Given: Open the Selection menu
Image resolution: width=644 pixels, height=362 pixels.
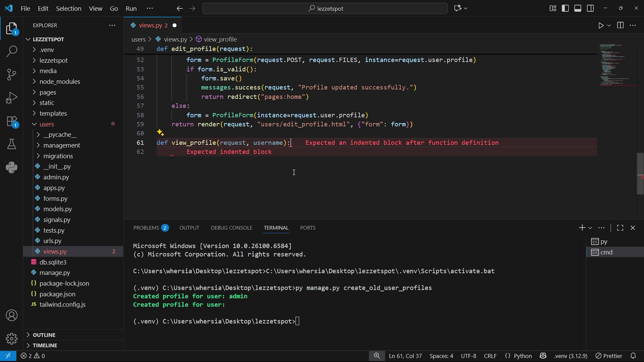Looking at the screenshot, I should [x=68, y=9].
